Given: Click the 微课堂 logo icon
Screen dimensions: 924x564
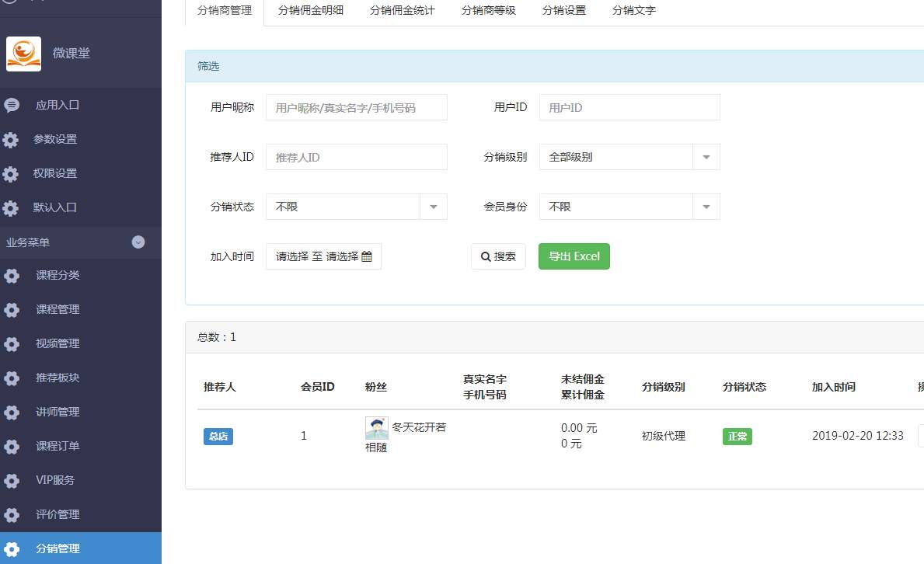Looking at the screenshot, I should pyautogui.click(x=23, y=54).
